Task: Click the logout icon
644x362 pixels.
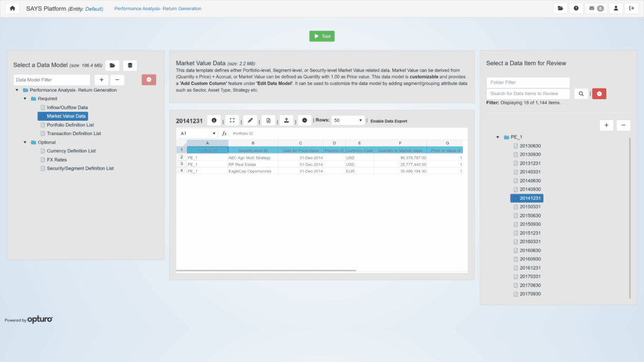Action: click(631, 9)
